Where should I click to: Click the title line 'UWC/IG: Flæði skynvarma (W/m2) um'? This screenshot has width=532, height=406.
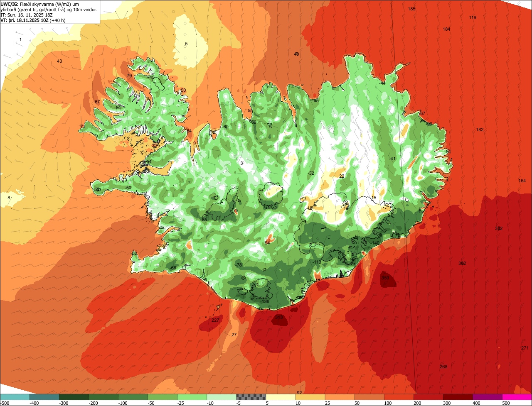[40, 4]
